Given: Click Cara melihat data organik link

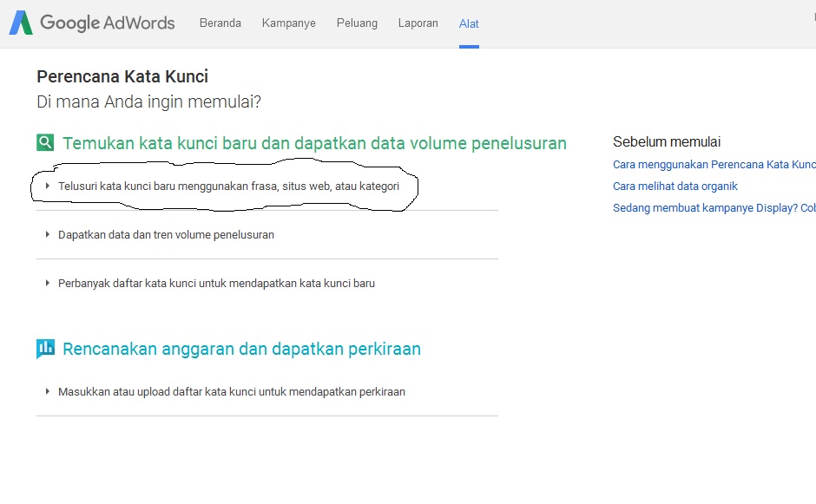Looking at the screenshot, I should 675,186.
